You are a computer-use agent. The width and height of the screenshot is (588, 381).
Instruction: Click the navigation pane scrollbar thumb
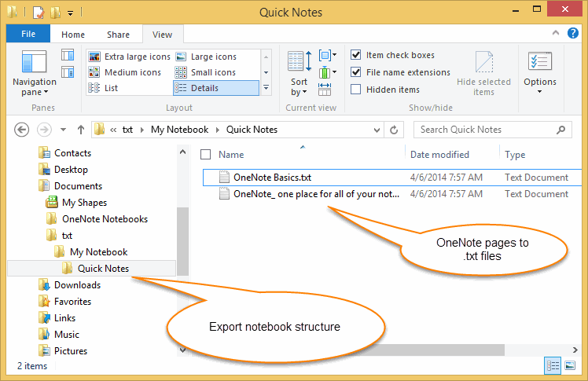182,241
